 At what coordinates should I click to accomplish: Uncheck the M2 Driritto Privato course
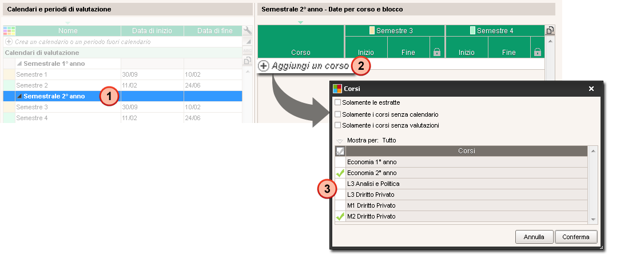click(340, 216)
